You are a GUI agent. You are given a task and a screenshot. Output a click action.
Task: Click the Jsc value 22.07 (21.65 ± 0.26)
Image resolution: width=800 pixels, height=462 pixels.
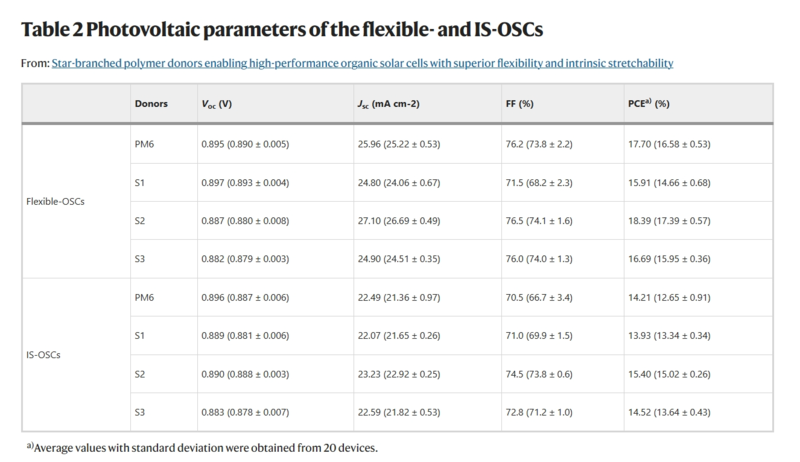[x=407, y=335]
